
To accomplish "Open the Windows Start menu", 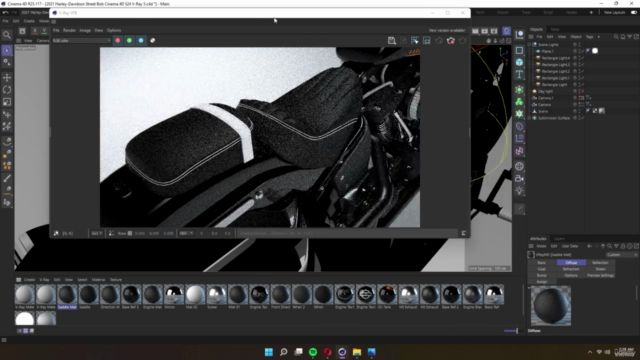I will coord(269,352).
